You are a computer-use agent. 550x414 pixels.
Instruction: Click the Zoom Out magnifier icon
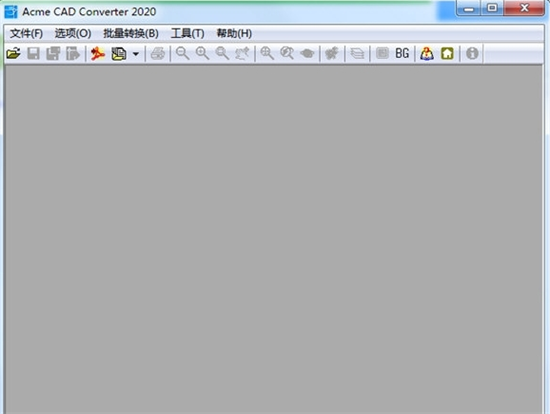tap(182, 54)
